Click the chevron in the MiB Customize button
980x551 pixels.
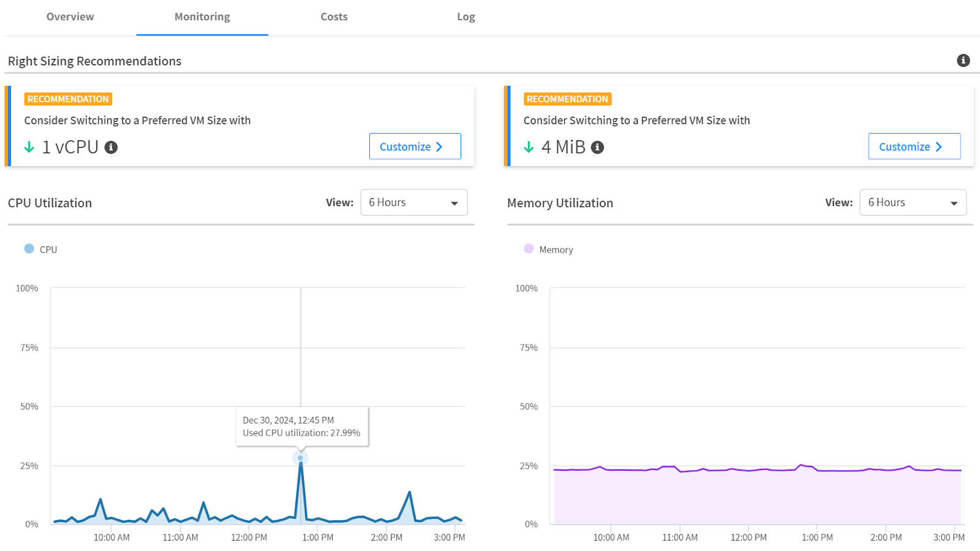point(938,147)
